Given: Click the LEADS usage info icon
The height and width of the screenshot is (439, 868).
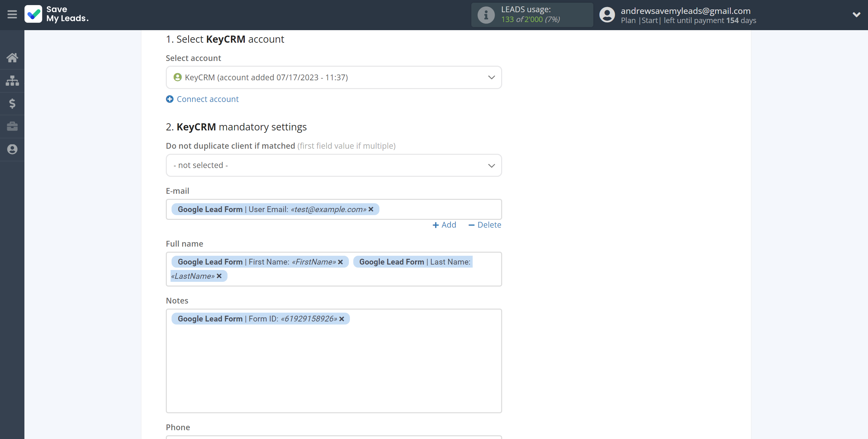Looking at the screenshot, I should coord(486,15).
